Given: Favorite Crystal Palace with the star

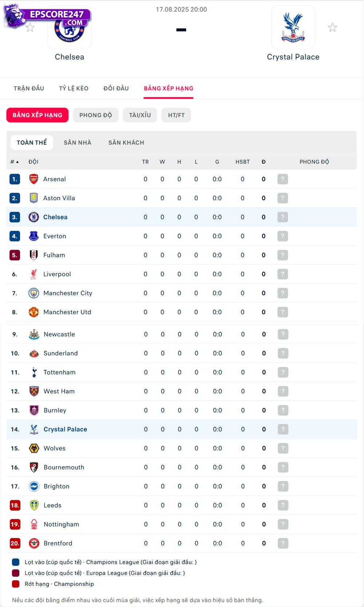Looking at the screenshot, I should (x=332, y=28).
